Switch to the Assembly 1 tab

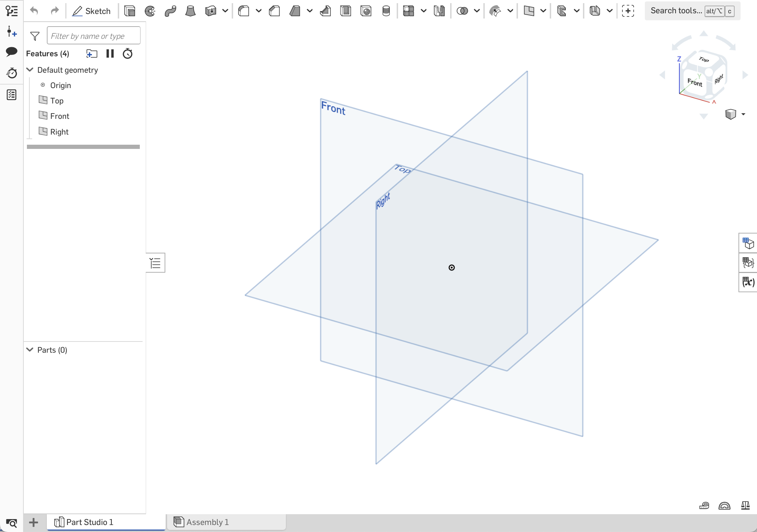(x=226, y=522)
